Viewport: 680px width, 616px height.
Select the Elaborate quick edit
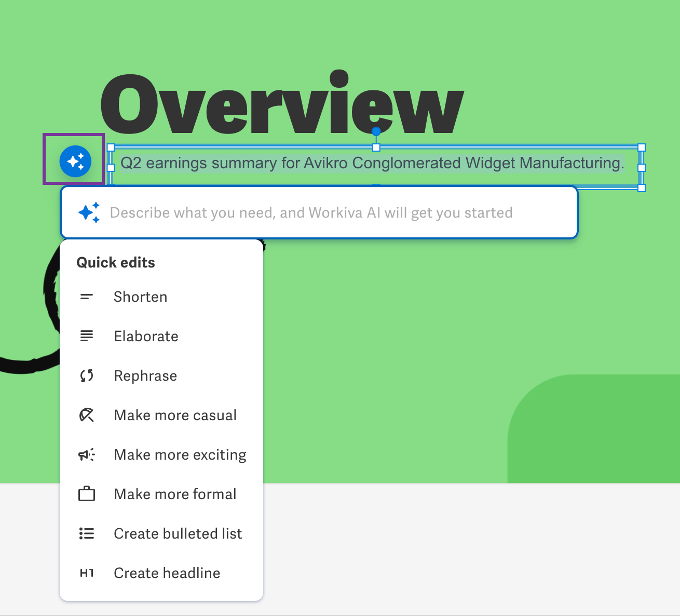[x=161, y=337]
